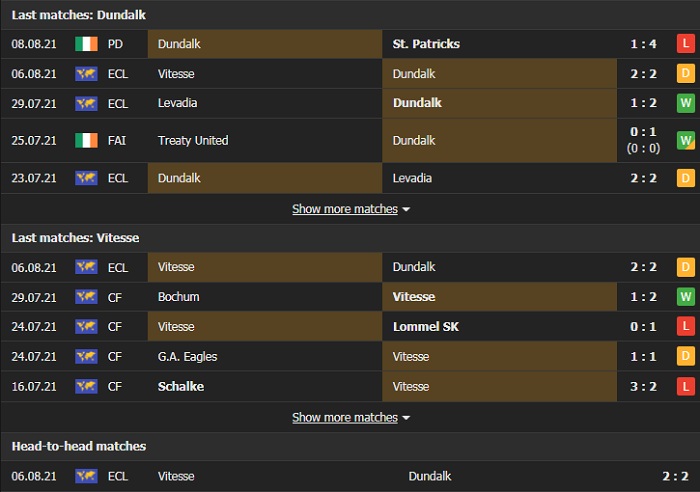Select Head-to-head matches section header
Viewport: 700px width, 492px height.
point(78,446)
